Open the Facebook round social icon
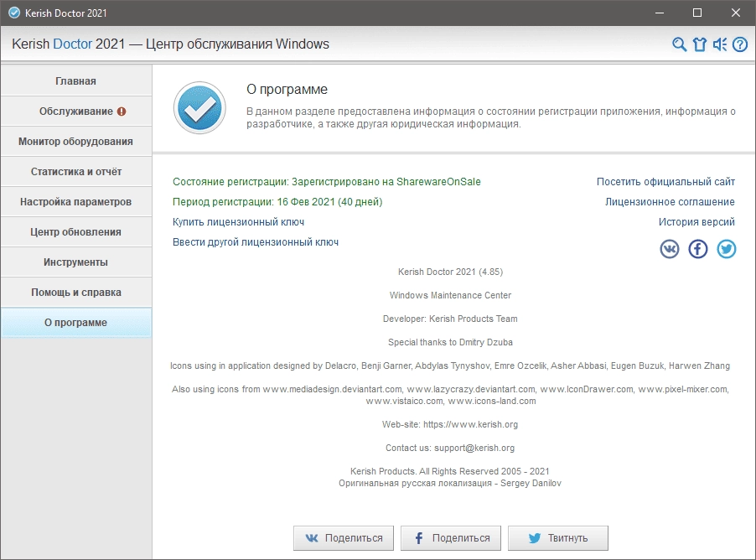756x560 pixels. (x=697, y=249)
